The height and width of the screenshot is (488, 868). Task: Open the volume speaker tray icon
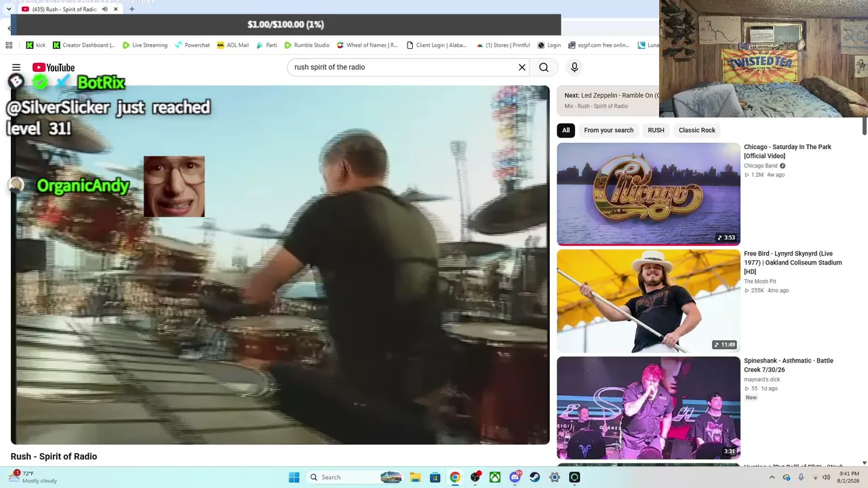[827, 477]
